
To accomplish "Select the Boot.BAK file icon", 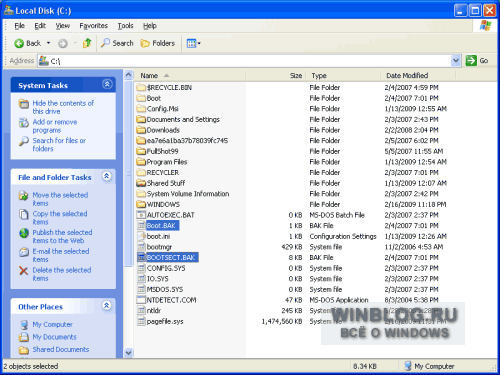I will click(141, 226).
